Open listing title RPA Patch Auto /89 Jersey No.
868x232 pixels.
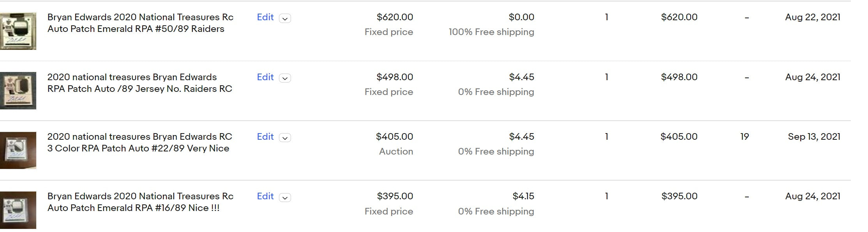coord(139,83)
